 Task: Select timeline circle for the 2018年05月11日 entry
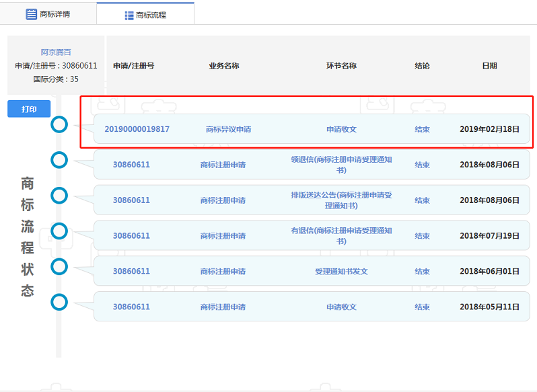click(x=60, y=303)
